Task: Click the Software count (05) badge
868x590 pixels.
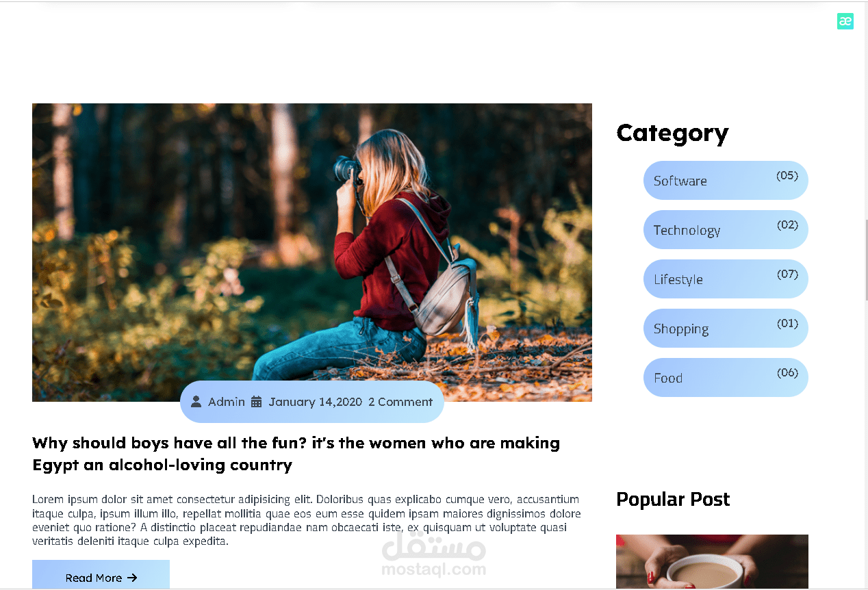Action: [787, 175]
